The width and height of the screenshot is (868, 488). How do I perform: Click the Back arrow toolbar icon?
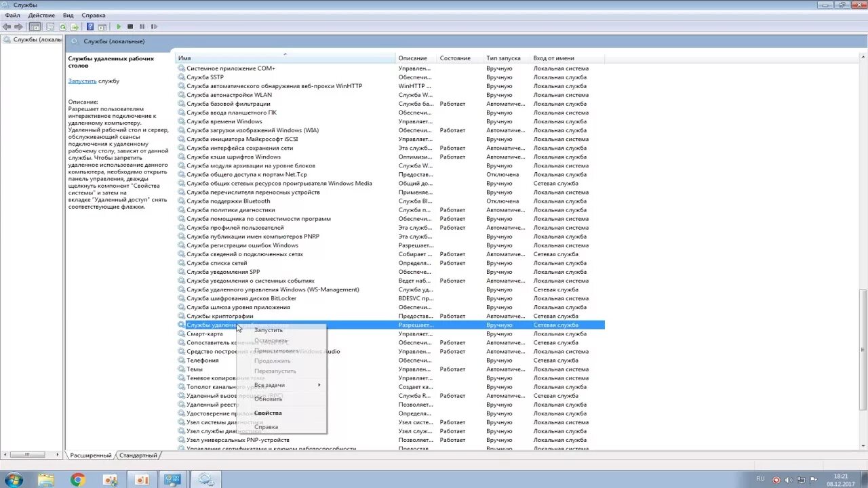pos(7,26)
